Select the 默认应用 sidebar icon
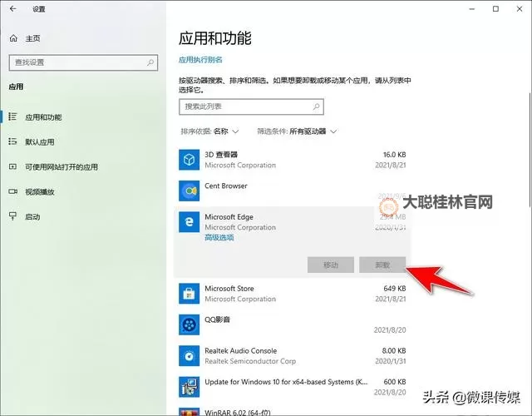The image size is (532, 416). 12,141
